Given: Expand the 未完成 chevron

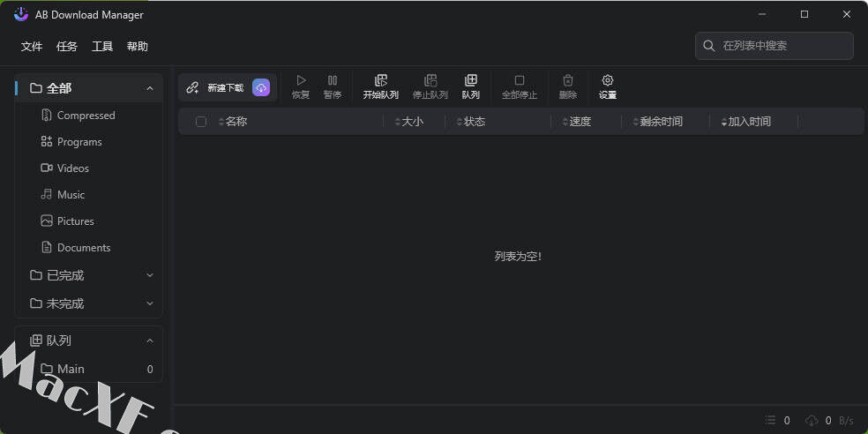Looking at the screenshot, I should pos(149,303).
